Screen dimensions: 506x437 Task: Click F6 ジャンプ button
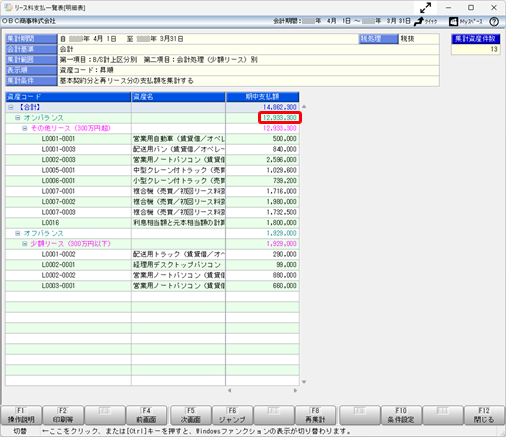click(232, 415)
